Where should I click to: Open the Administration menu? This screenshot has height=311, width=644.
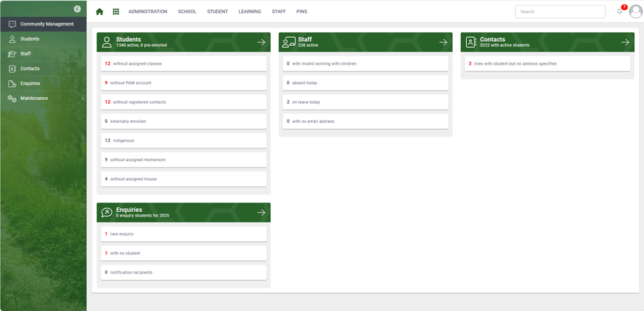click(148, 11)
